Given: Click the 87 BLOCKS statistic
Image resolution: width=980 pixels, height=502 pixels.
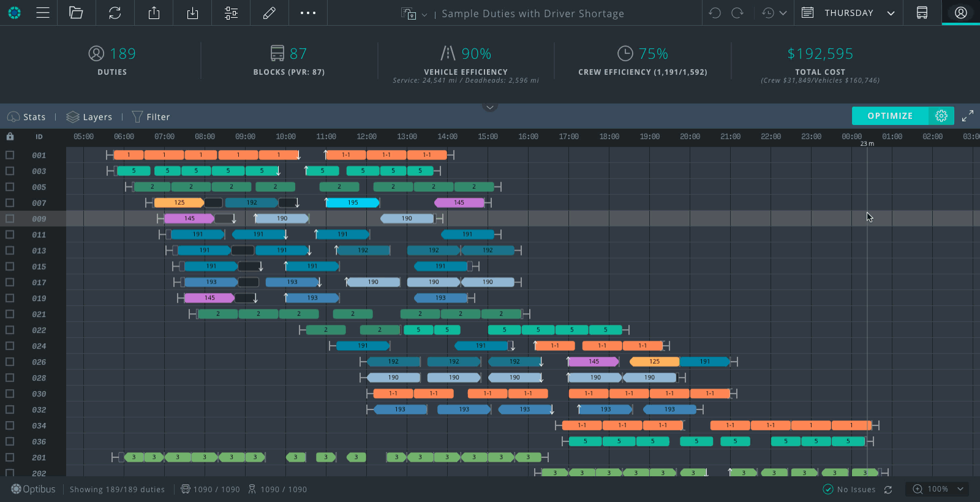Looking at the screenshot, I should (x=289, y=61).
